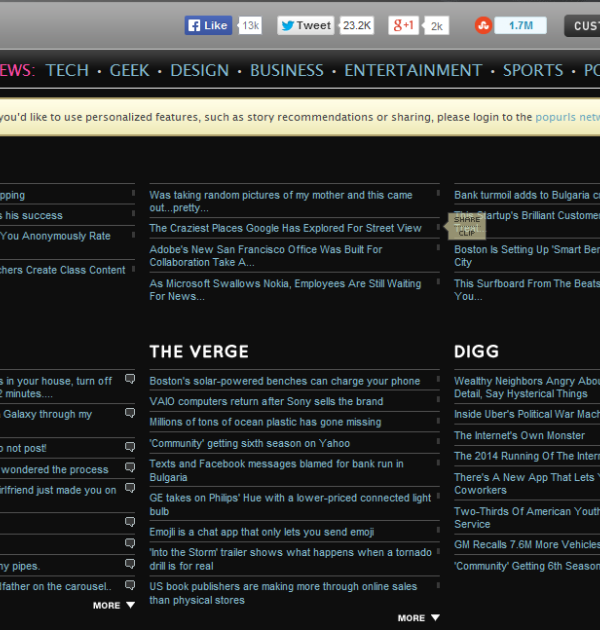The width and height of the screenshot is (600, 630).
Task: Open 'Bank turmoil adds to Bulgaria' story
Action: tap(527, 195)
